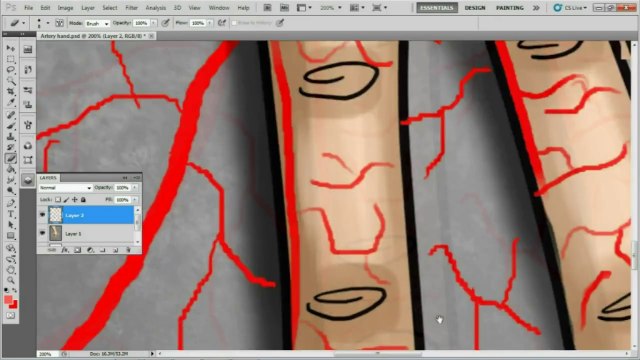This screenshot has width=640, height=360.
Task: Select the Rectangle shape tool
Action: pos(11,236)
